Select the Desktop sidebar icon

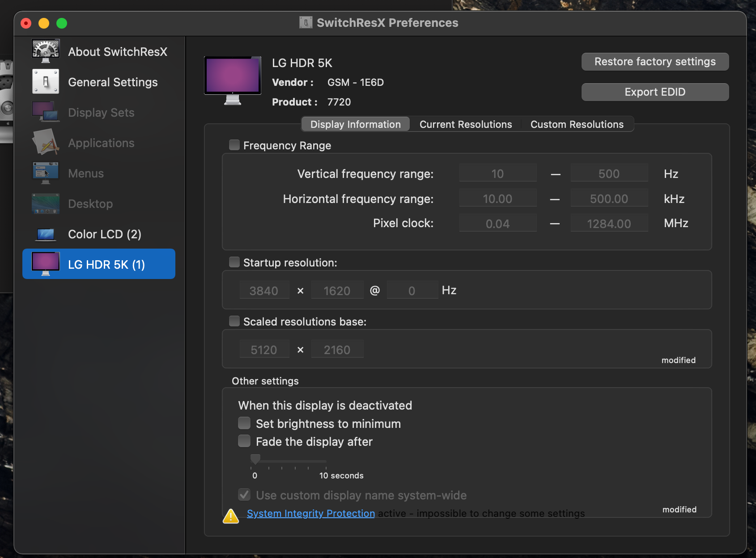pos(46,203)
